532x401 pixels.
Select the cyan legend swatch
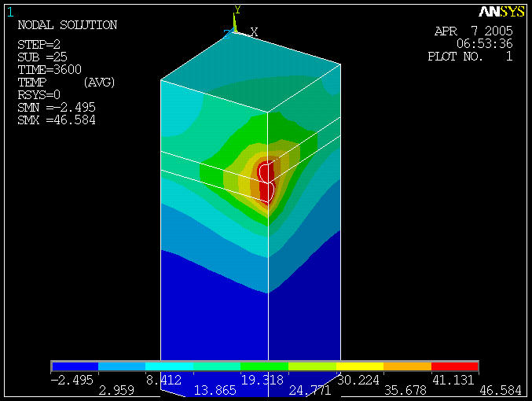(x=169, y=366)
